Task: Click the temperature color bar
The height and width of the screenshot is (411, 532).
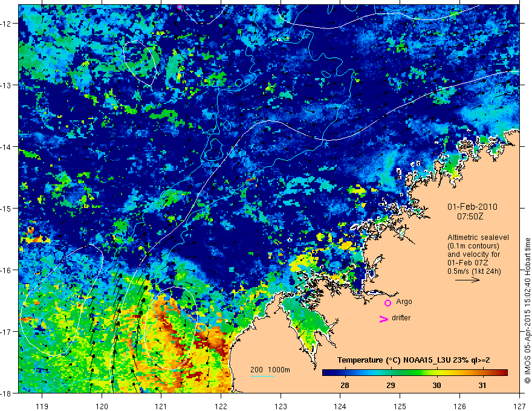Action: (415, 373)
